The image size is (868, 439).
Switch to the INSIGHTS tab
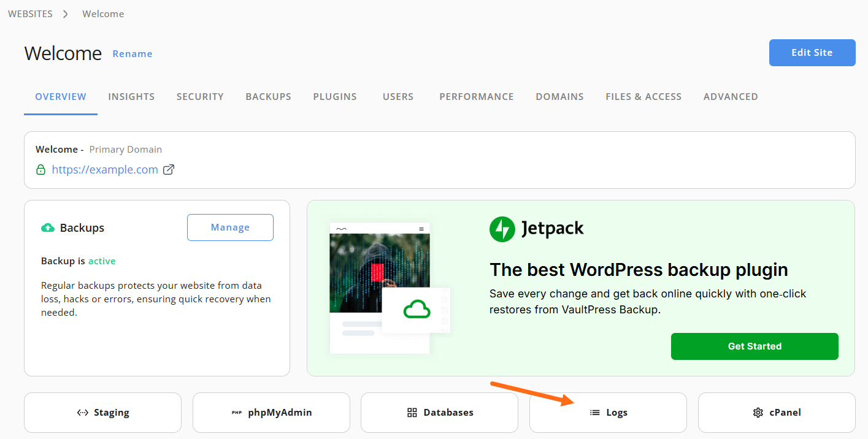coord(131,96)
